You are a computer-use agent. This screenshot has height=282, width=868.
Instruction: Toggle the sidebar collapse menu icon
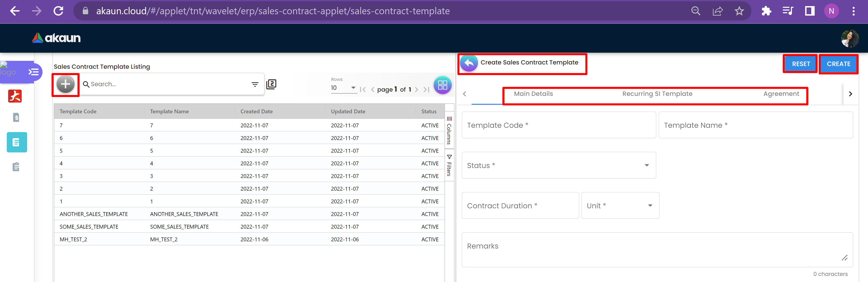point(33,72)
